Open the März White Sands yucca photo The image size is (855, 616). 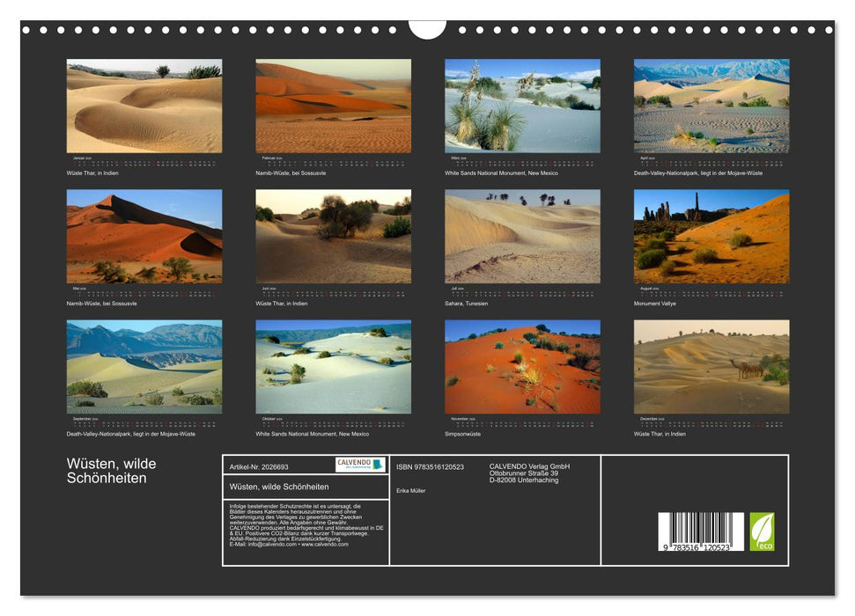point(522,106)
